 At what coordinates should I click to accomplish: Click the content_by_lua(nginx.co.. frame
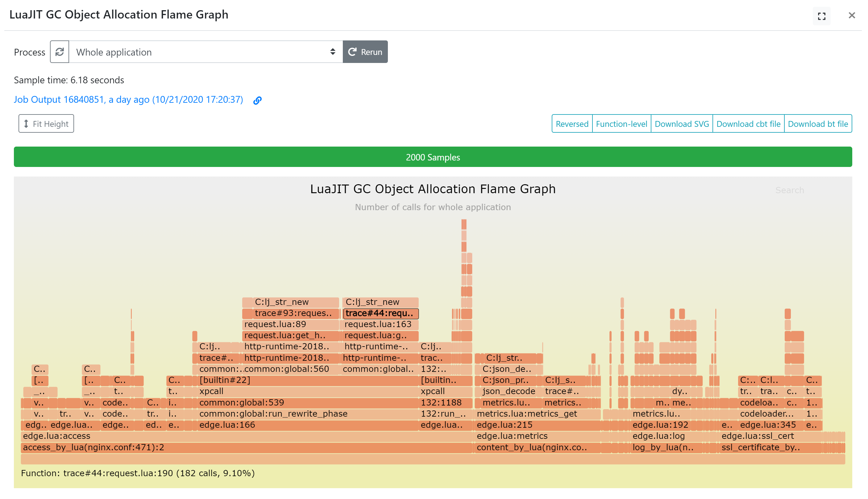pos(537,447)
